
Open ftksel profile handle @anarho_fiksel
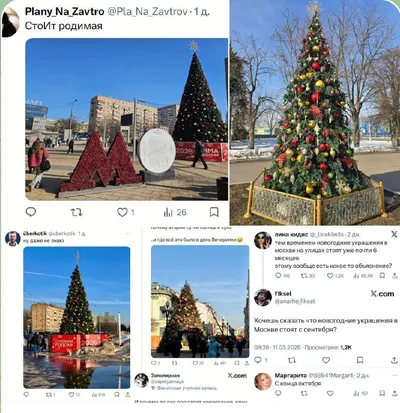click(x=295, y=301)
